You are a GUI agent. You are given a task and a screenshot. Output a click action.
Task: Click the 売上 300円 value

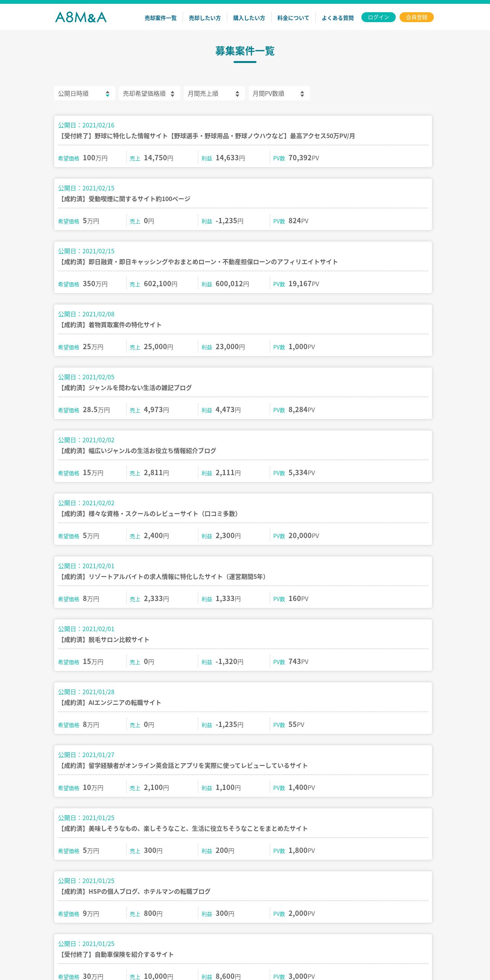click(146, 851)
